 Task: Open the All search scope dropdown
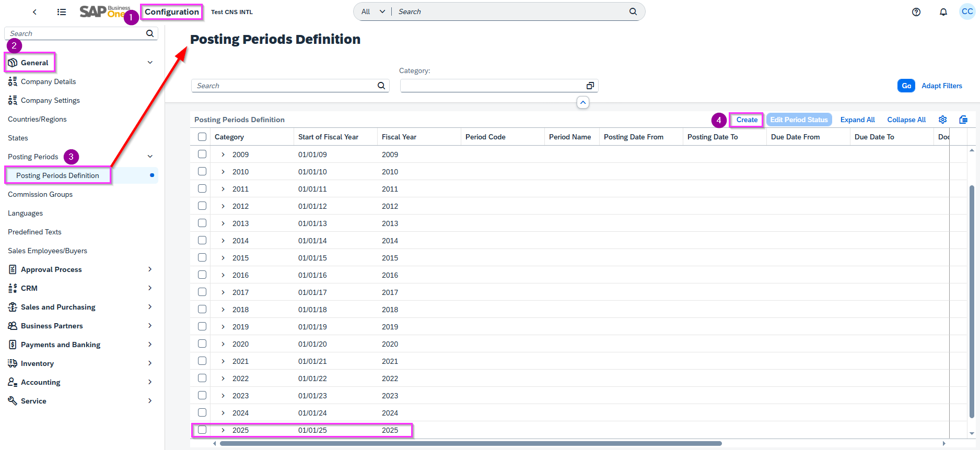[373, 11]
